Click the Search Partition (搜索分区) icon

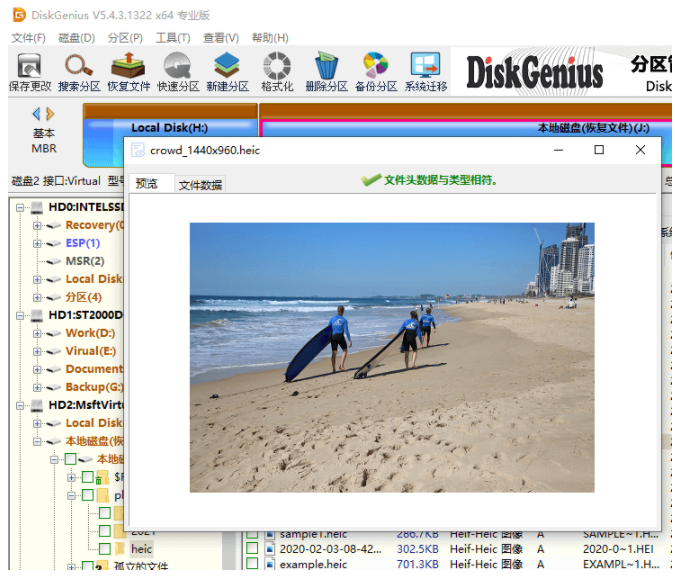(79, 72)
